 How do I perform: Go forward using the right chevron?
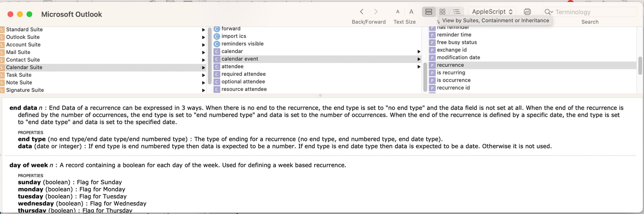click(x=376, y=12)
